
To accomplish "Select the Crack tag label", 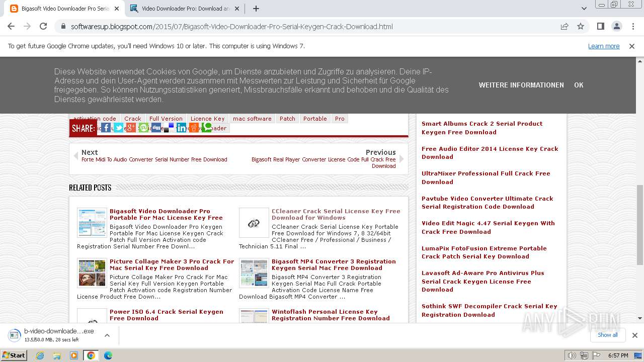I will (x=133, y=119).
